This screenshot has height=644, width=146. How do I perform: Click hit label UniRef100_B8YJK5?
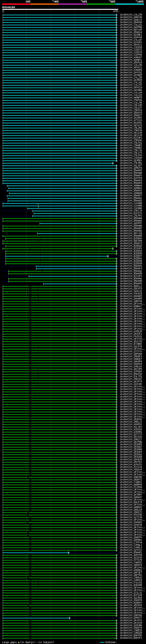coord(131,30)
